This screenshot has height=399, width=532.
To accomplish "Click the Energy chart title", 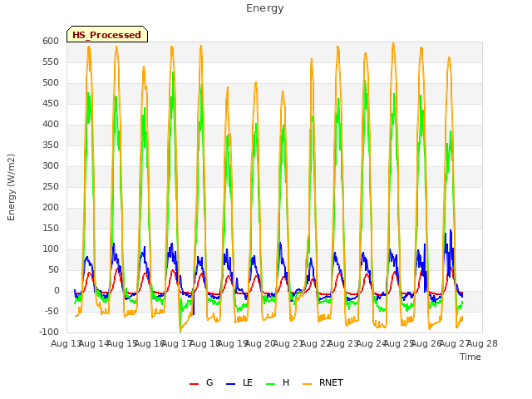I will click(x=265, y=8).
